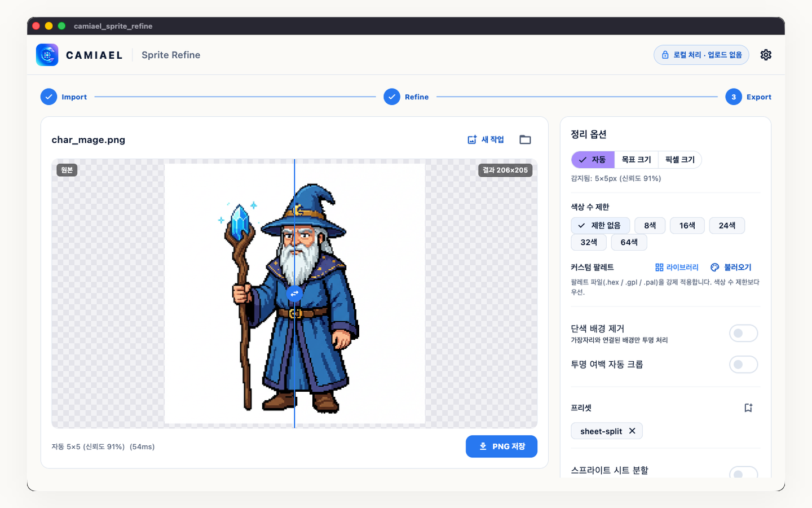Screen dimensions: 812x508
Task: Limit colors to 24색
Action: [727, 225]
